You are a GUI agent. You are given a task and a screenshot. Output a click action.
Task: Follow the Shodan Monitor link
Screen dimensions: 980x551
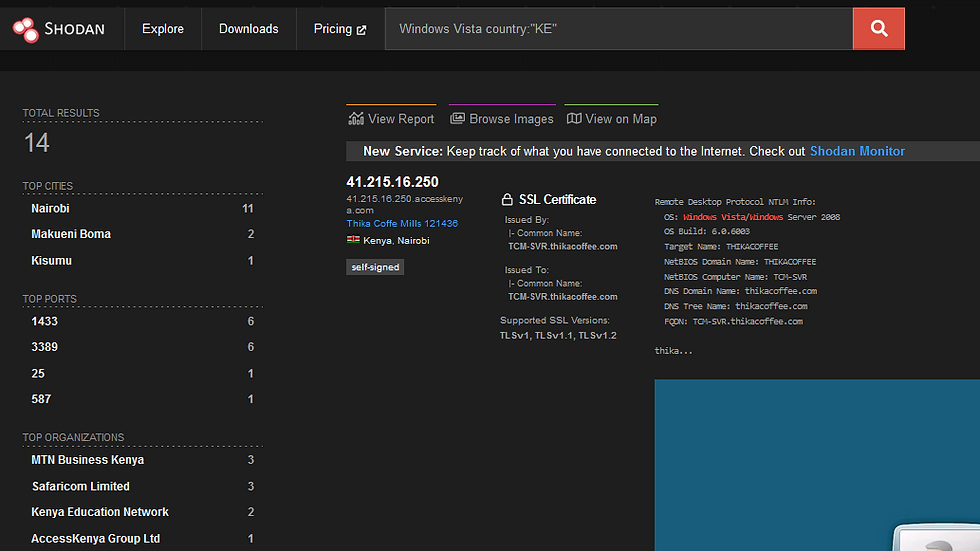(x=857, y=151)
